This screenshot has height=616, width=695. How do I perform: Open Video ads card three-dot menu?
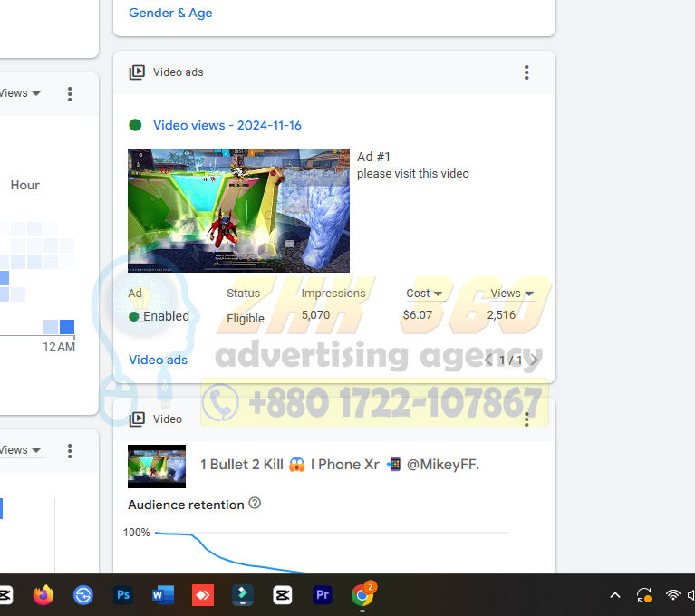coord(526,72)
